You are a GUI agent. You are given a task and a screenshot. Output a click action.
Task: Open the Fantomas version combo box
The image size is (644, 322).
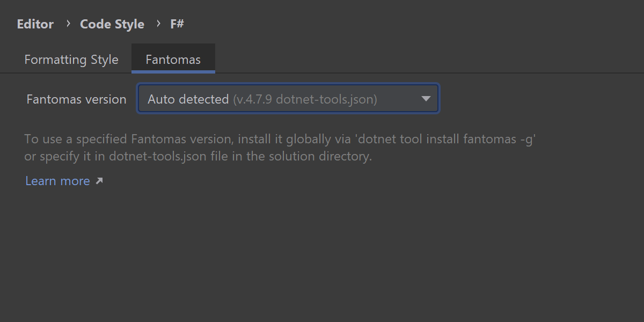pos(288,99)
